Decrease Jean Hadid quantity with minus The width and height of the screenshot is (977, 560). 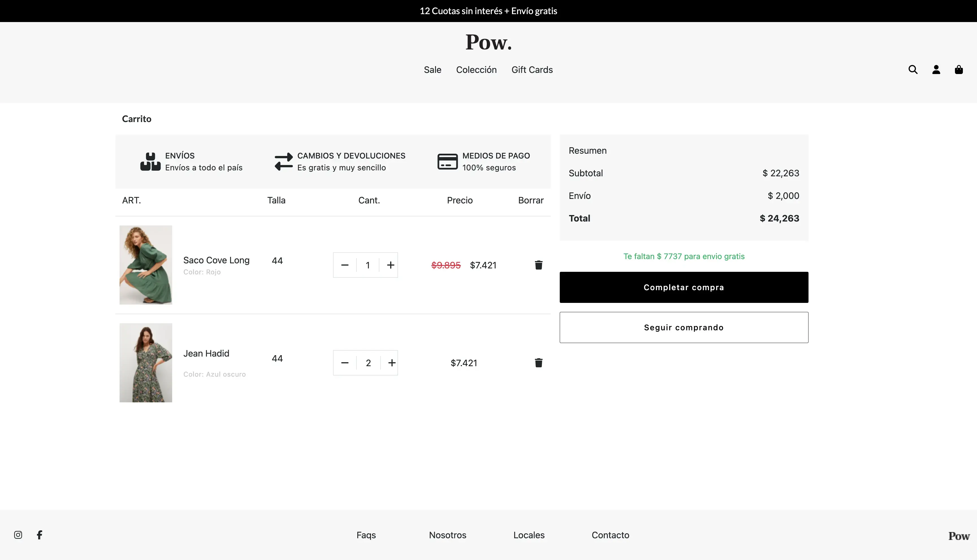click(x=344, y=362)
